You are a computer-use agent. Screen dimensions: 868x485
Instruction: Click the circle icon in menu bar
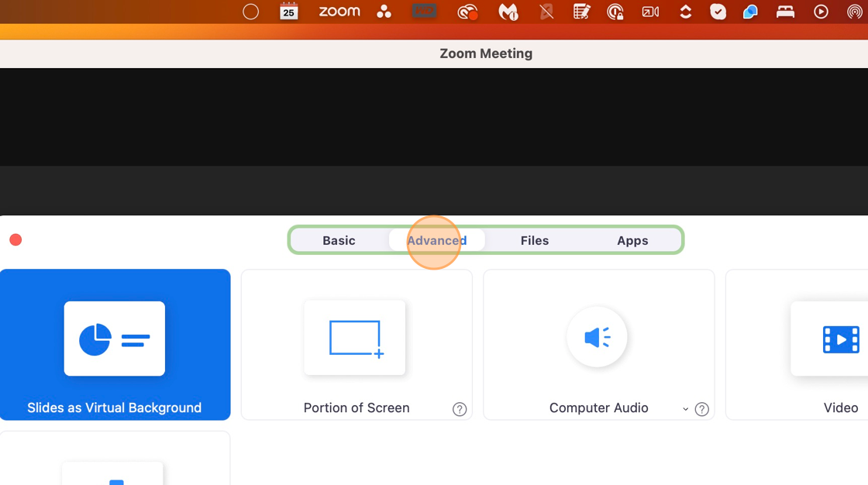coord(251,12)
